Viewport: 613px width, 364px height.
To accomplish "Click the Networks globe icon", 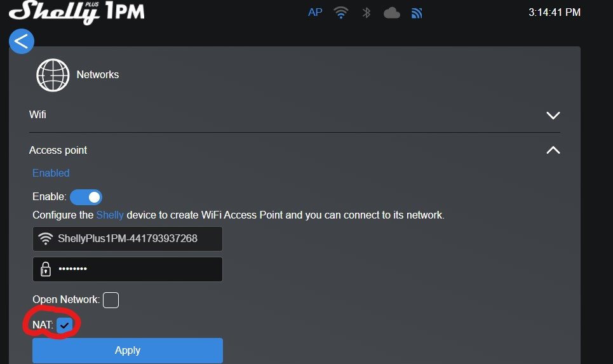I will pos(53,75).
